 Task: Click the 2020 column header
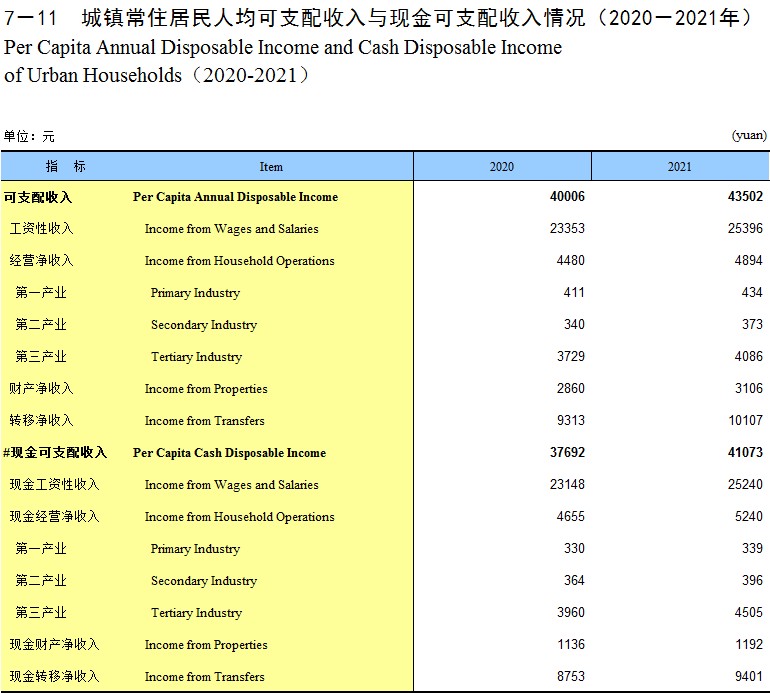pos(502,166)
